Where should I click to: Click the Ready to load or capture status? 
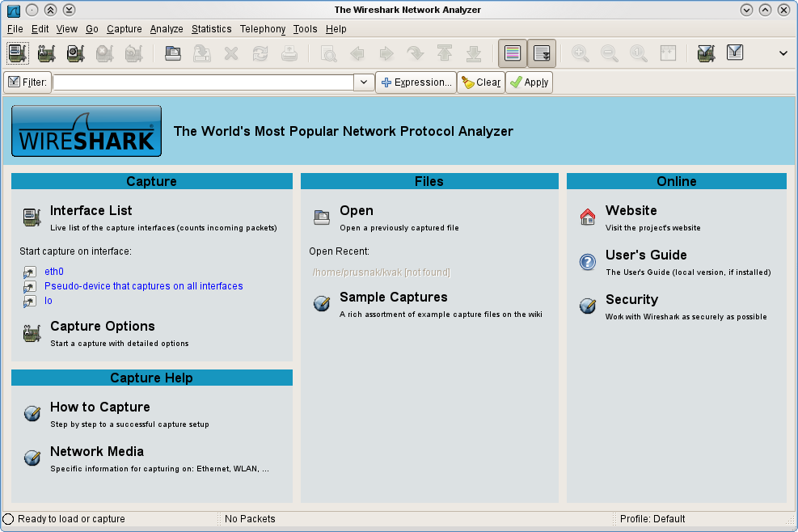[x=71, y=519]
